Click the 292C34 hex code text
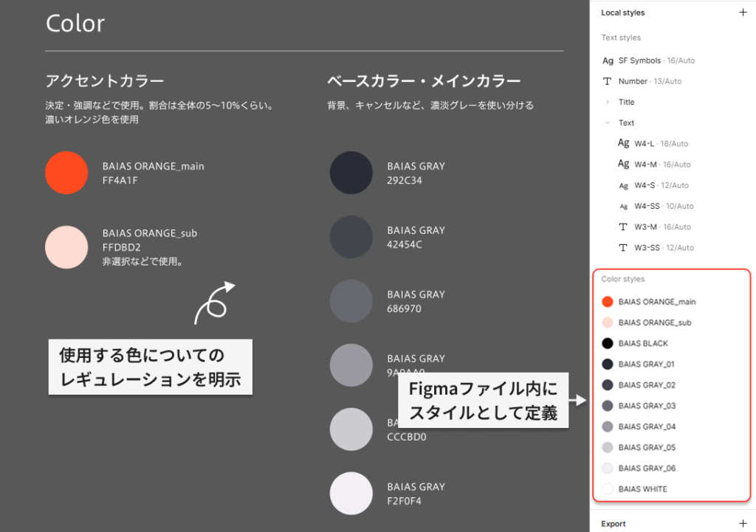Screen dimensions: 756x532 point(405,180)
